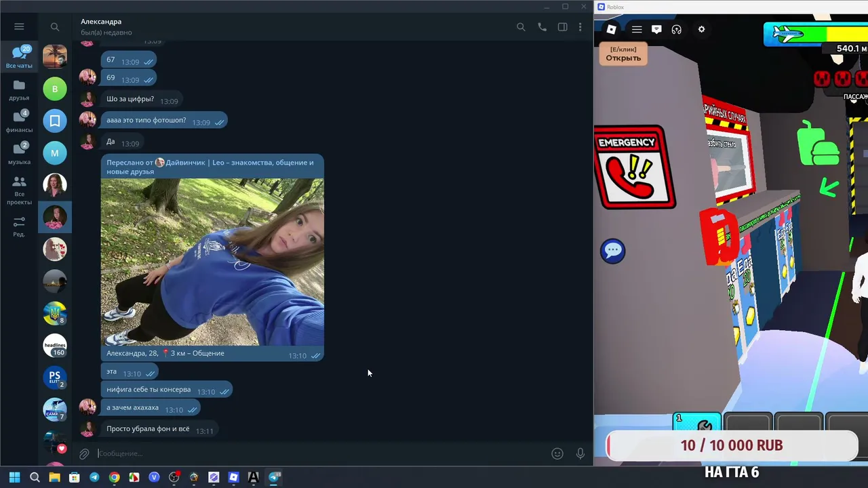Click the '10 / 10 000 RUB' donation bar
The image size is (868, 488).
pos(732,445)
